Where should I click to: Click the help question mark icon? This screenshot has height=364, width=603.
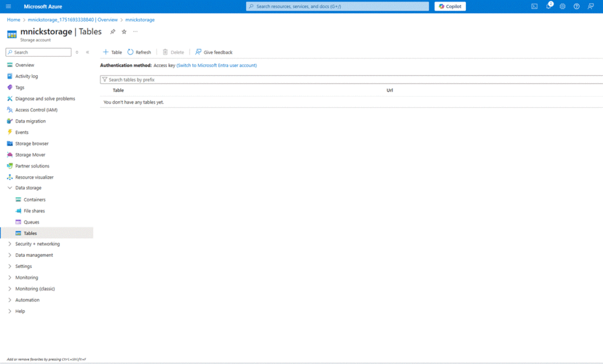tap(577, 6)
